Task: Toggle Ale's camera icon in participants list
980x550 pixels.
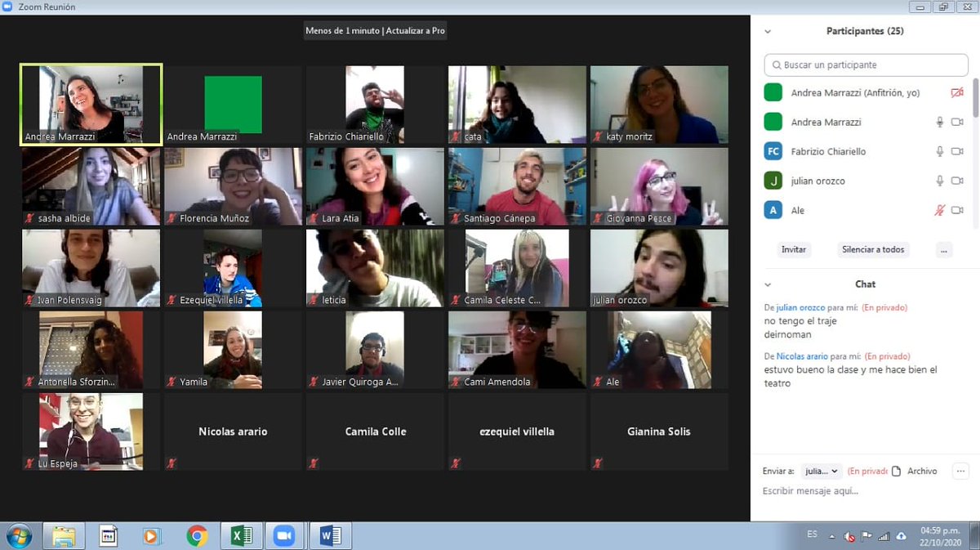Action: [x=957, y=210]
